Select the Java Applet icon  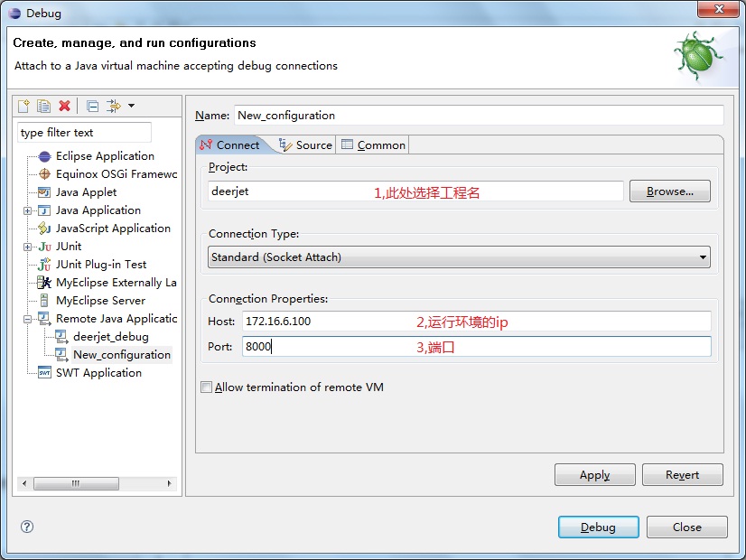click(x=44, y=192)
